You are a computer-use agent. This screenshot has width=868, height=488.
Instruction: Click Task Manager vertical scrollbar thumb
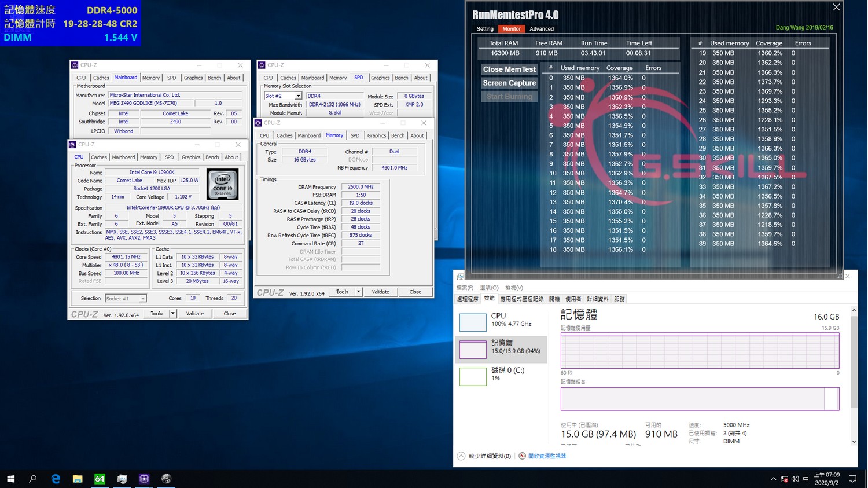(x=854, y=361)
